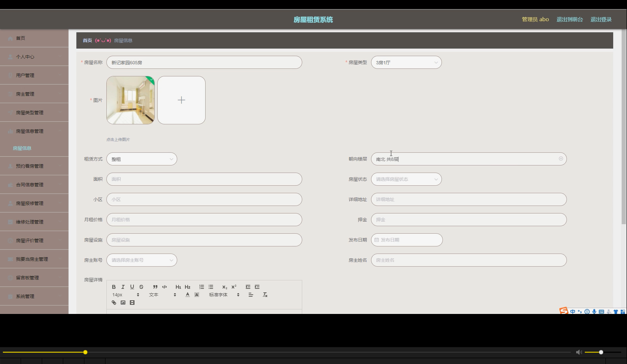Image resolution: width=627 pixels, height=364 pixels.
Task: Toggle the ordered list formatting button
Action: [202, 287]
